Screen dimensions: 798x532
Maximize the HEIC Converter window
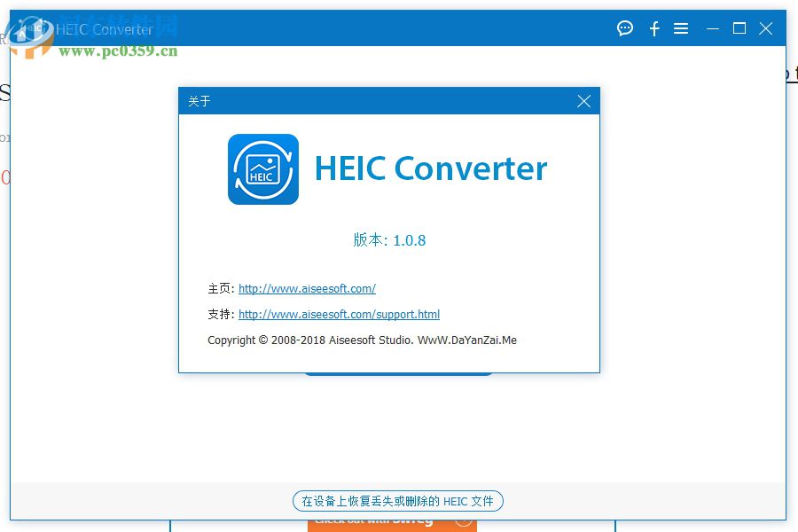click(739, 28)
